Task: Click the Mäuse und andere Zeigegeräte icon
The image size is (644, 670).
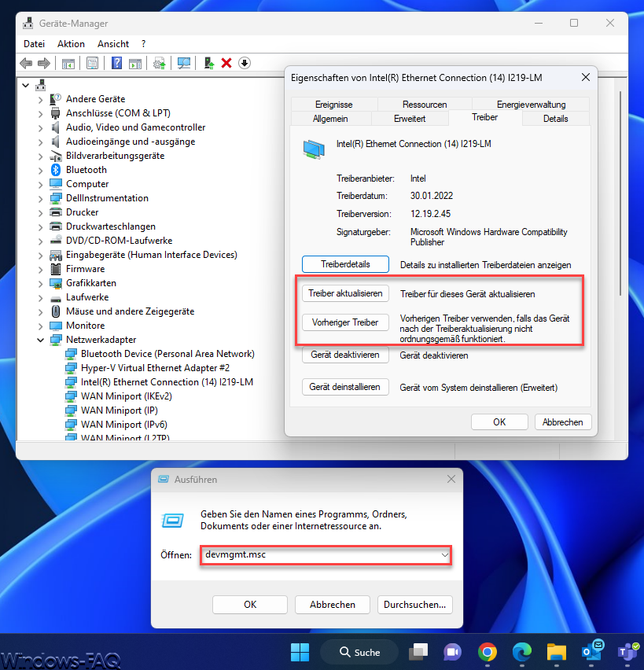Action: tap(56, 311)
